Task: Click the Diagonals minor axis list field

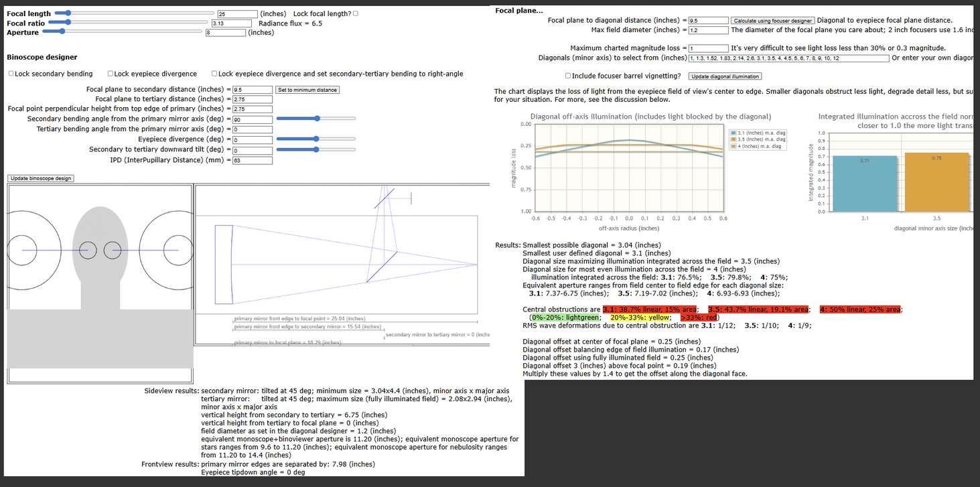Action: (x=788, y=58)
